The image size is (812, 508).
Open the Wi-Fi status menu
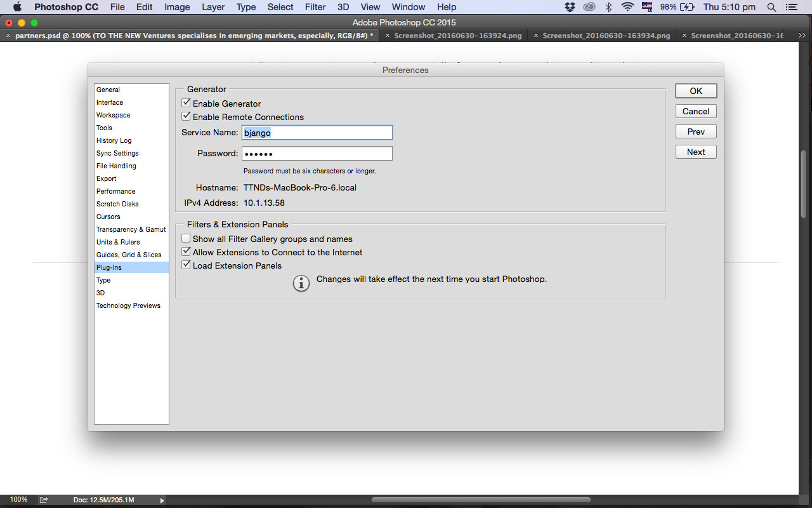(x=627, y=7)
